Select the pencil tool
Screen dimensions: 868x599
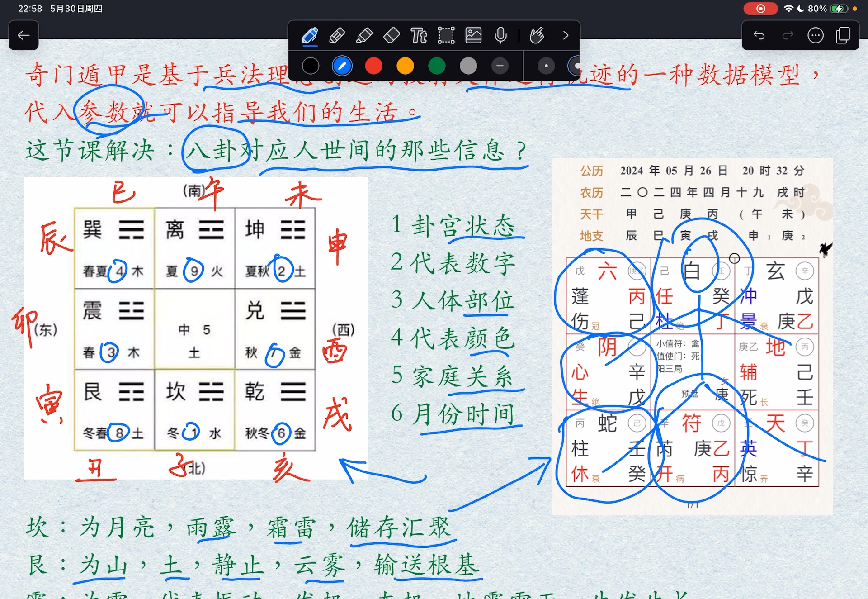337,35
